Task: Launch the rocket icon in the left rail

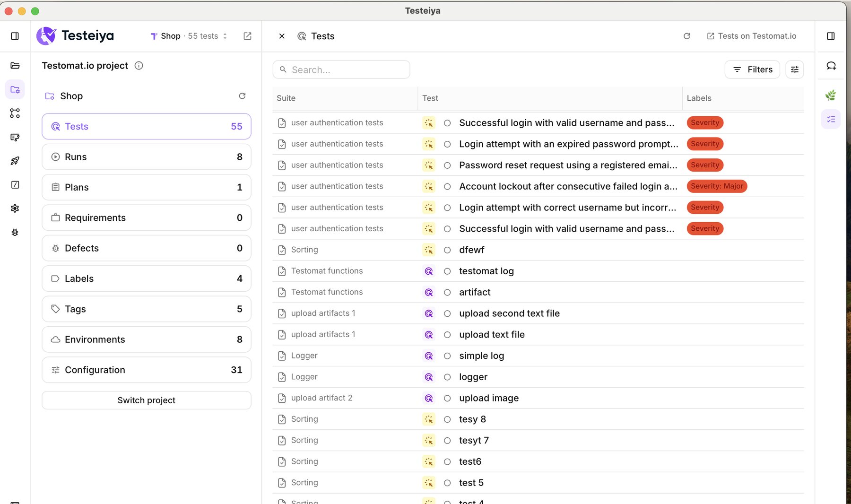Action: (15, 161)
